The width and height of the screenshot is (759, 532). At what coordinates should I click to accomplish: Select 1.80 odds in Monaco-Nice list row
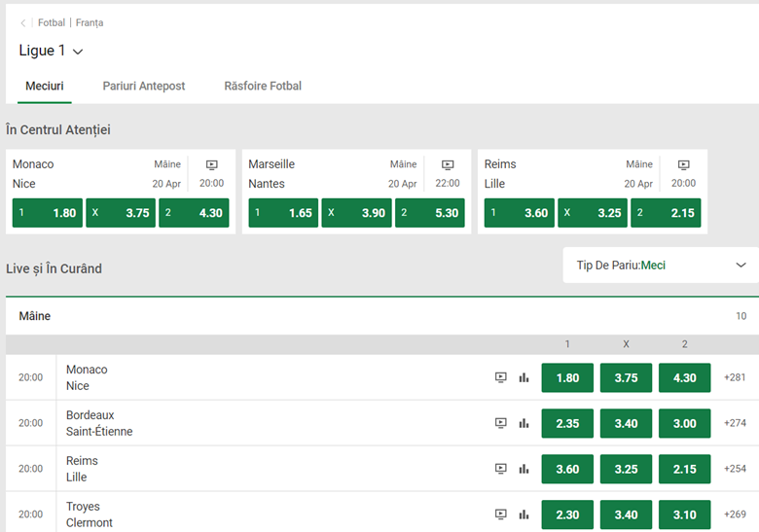(567, 377)
